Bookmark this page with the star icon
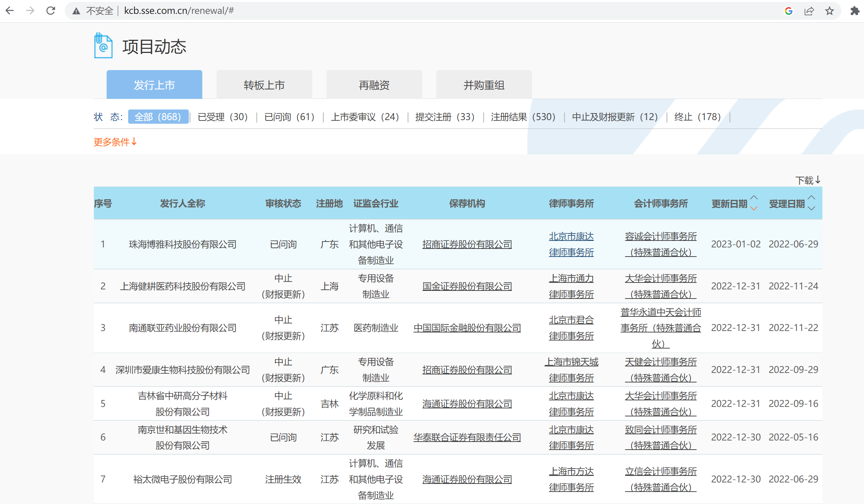Screen dimensions: 864x504 [x=829, y=11]
